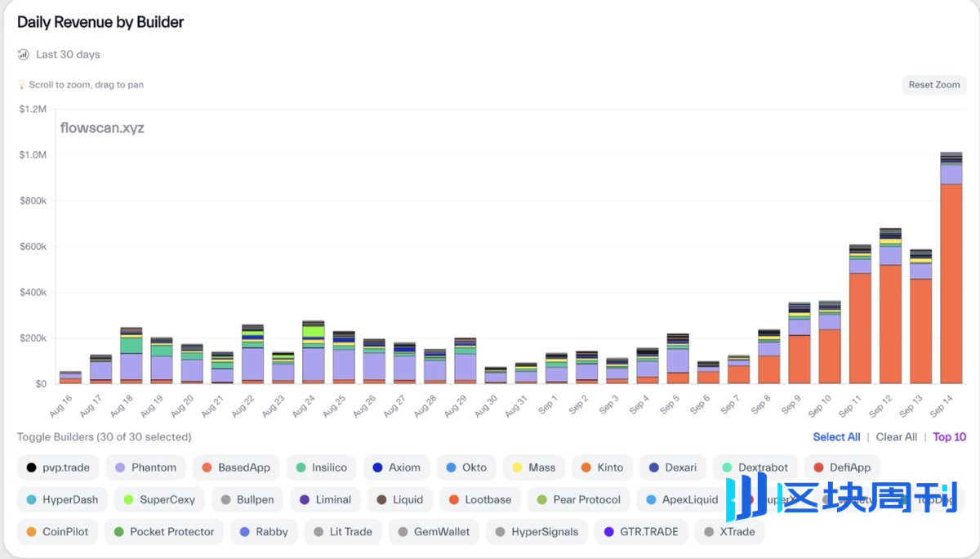980x559 pixels.
Task: Click the Sep 9 revenue bar
Action: [800, 343]
